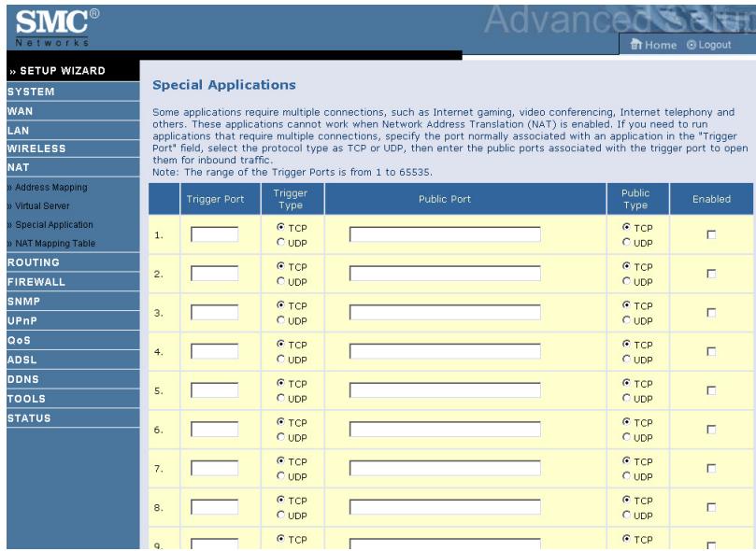Click Trigger Port field in row 8
Viewport: 756px width, 551px height.
coord(215,507)
